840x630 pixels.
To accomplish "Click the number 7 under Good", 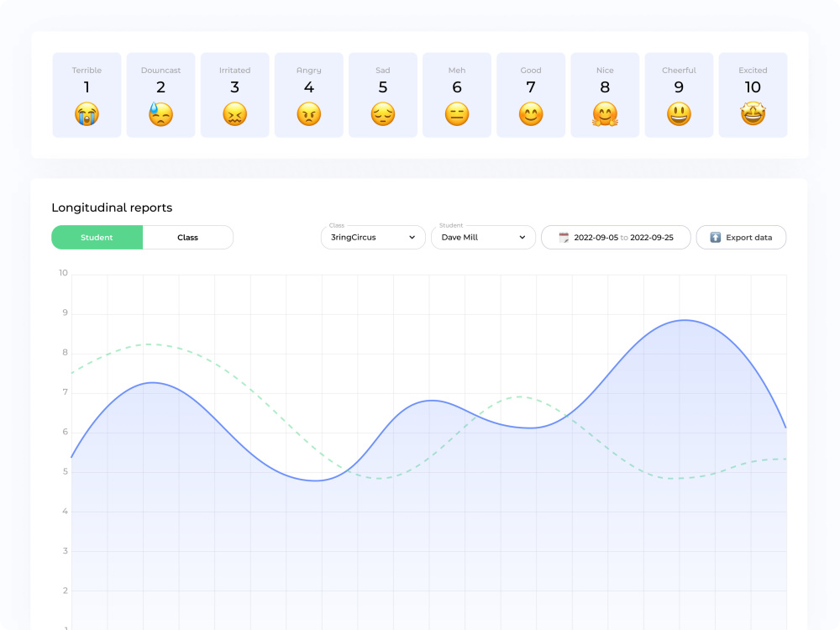I will point(531,87).
